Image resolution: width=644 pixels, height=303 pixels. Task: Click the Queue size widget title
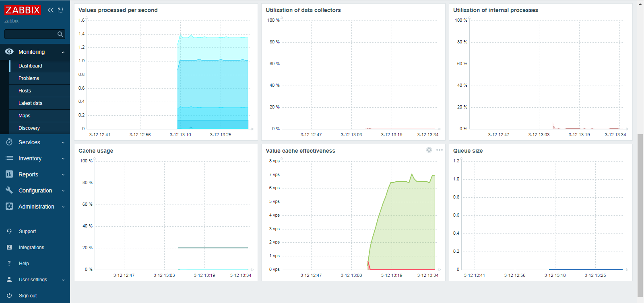click(468, 151)
